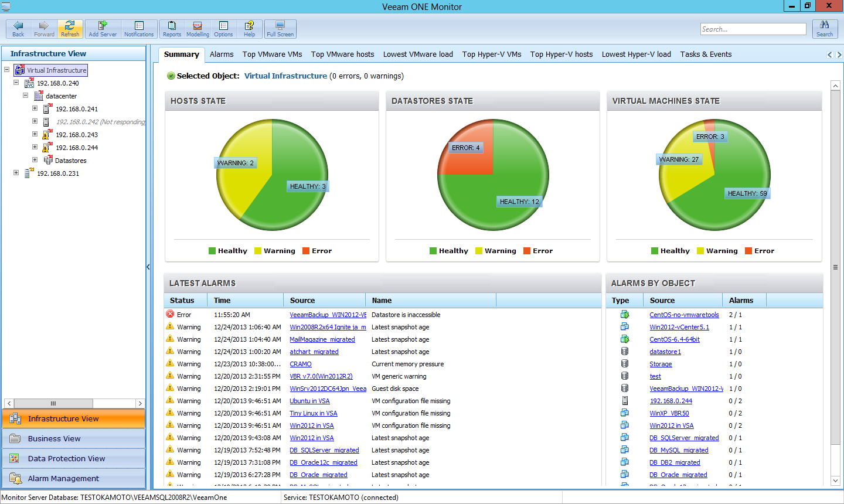Sort latest alarms by Time column
Viewport: 844px width, 504px height.
(245, 300)
